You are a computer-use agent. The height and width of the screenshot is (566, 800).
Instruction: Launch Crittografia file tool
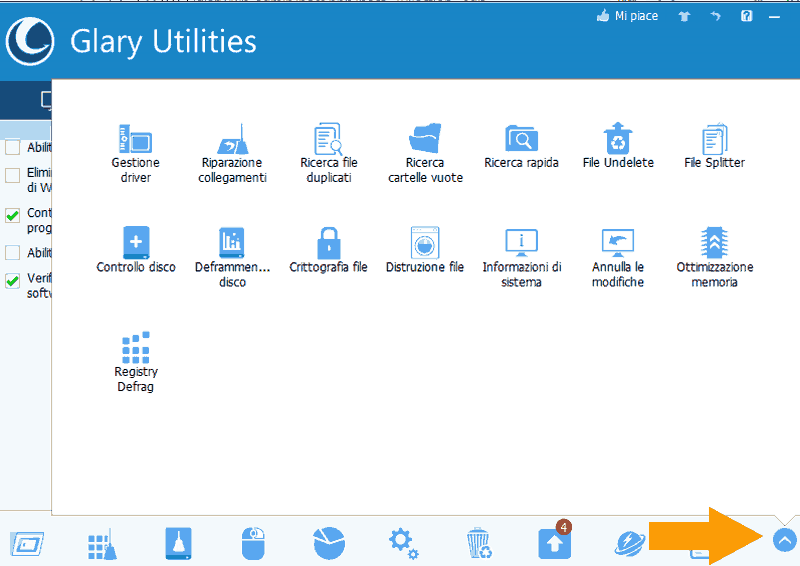[x=328, y=250]
